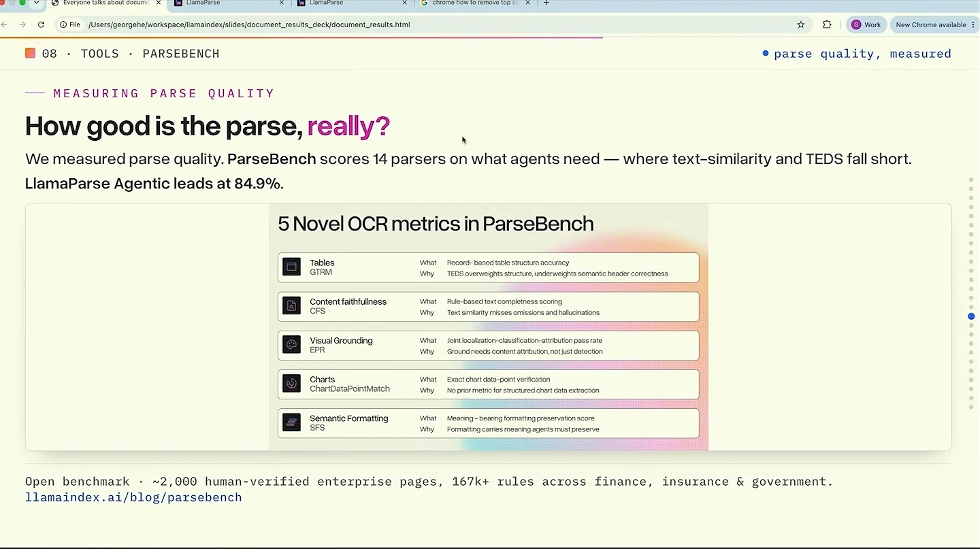980x549 pixels.
Task: Click 'LlamaParse Agentic leads at 84.9%' text
Action: coord(154,184)
